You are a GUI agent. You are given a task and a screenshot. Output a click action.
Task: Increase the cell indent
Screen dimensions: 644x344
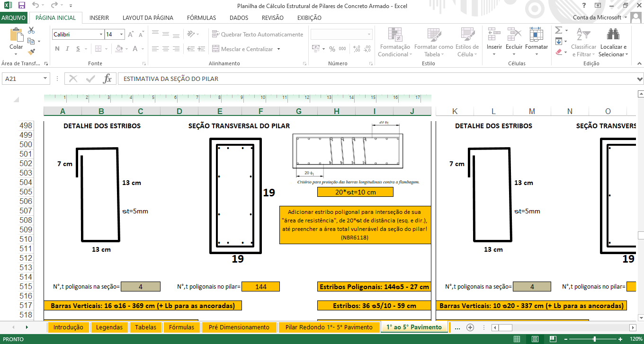coord(202,49)
